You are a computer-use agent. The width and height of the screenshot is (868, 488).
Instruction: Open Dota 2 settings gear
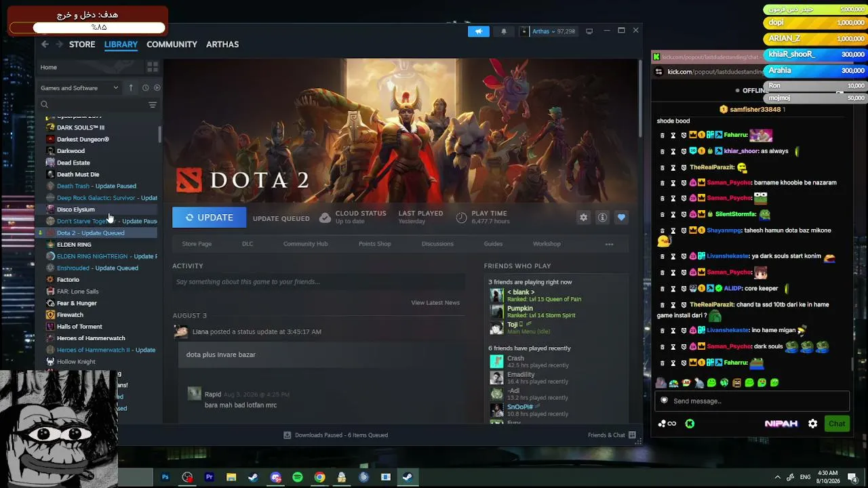coord(583,218)
